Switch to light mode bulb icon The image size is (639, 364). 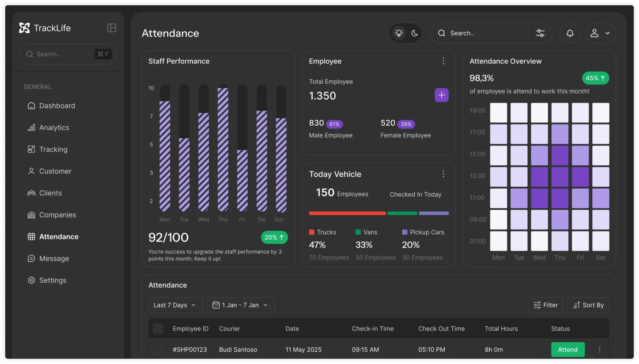pyautogui.click(x=399, y=33)
